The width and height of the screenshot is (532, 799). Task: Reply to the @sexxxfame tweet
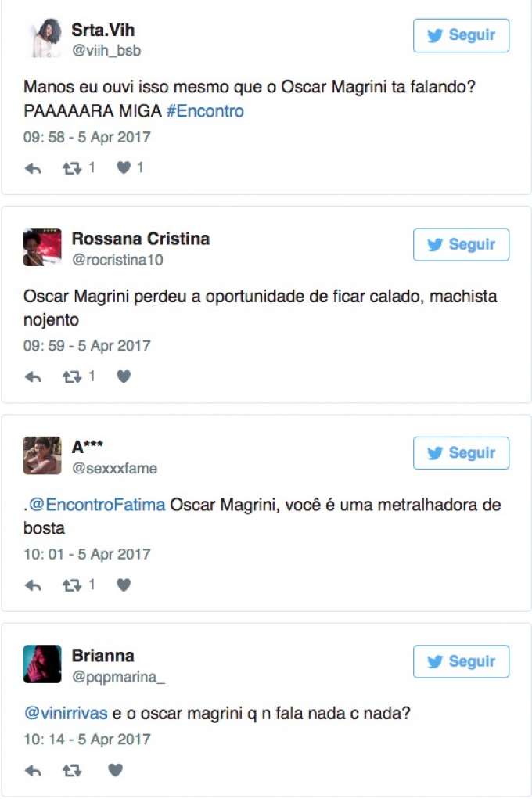(x=33, y=585)
